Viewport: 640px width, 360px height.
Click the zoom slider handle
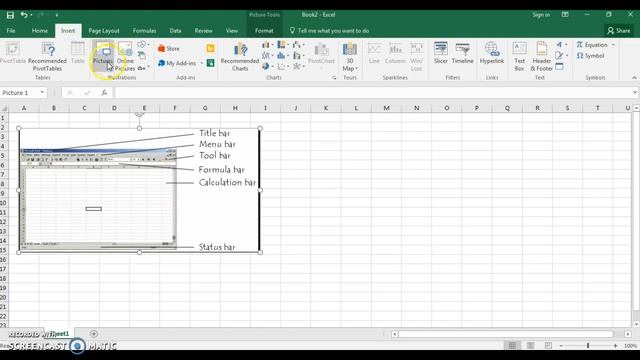coord(588,346)
